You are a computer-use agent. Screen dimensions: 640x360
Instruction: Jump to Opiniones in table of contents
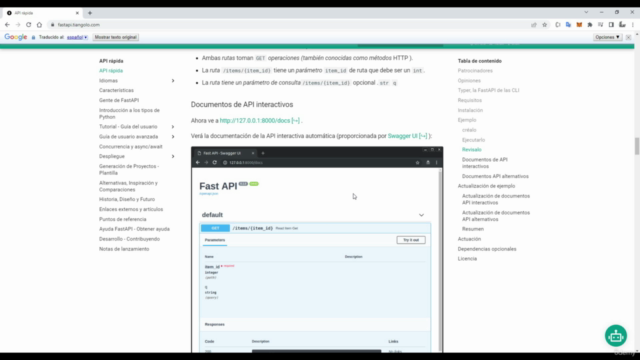tap(469, 81)
